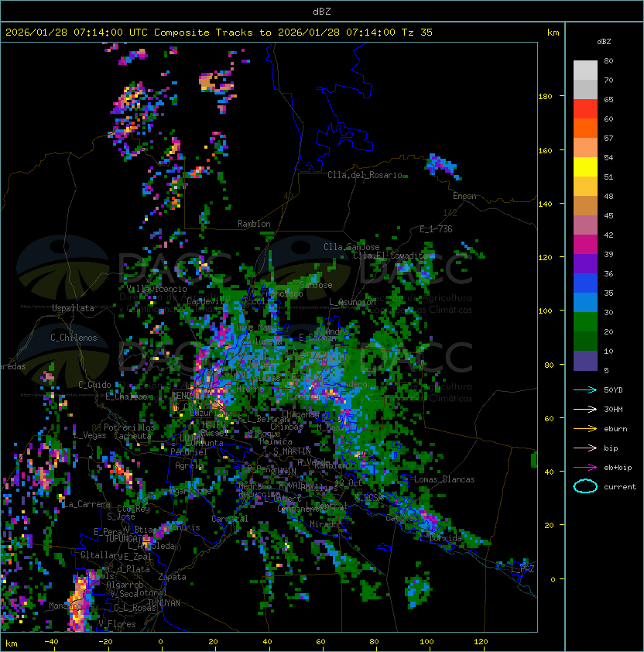Image resolution: width=644 pixels, height=652 pixels.
Task: Click the yellow eburn arrow legend icon
Action: pyautogui.click(x=585, y=429)
